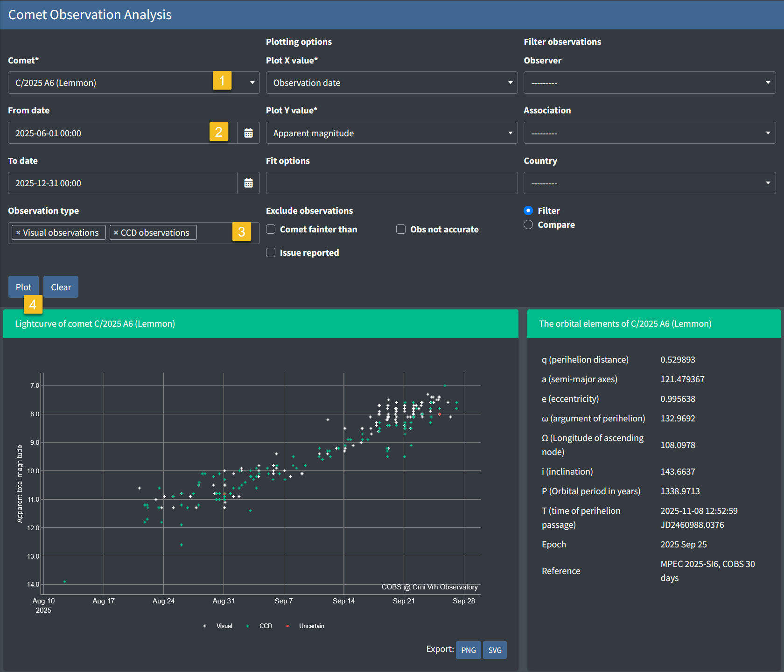Toggle Visual series in chart legend
Image resolution: width=784 pixels, height=672 pixels.
(x=224, y=626)
